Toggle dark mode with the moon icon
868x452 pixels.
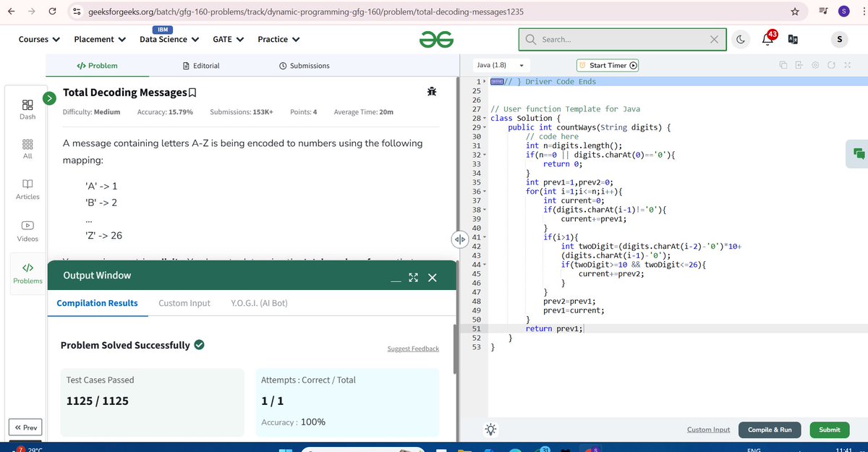click(x=740, y=39)
